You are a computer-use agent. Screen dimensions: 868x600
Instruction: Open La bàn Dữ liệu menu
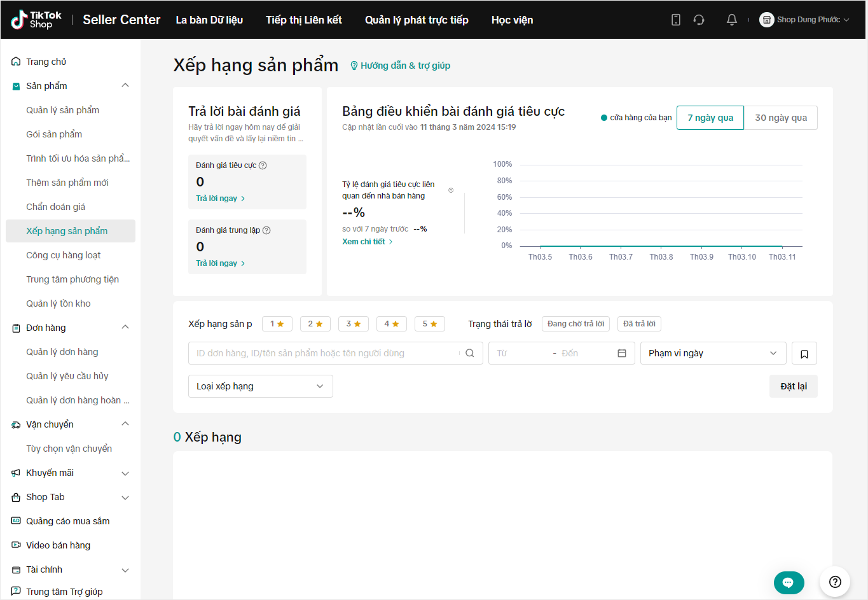(209, 20)
